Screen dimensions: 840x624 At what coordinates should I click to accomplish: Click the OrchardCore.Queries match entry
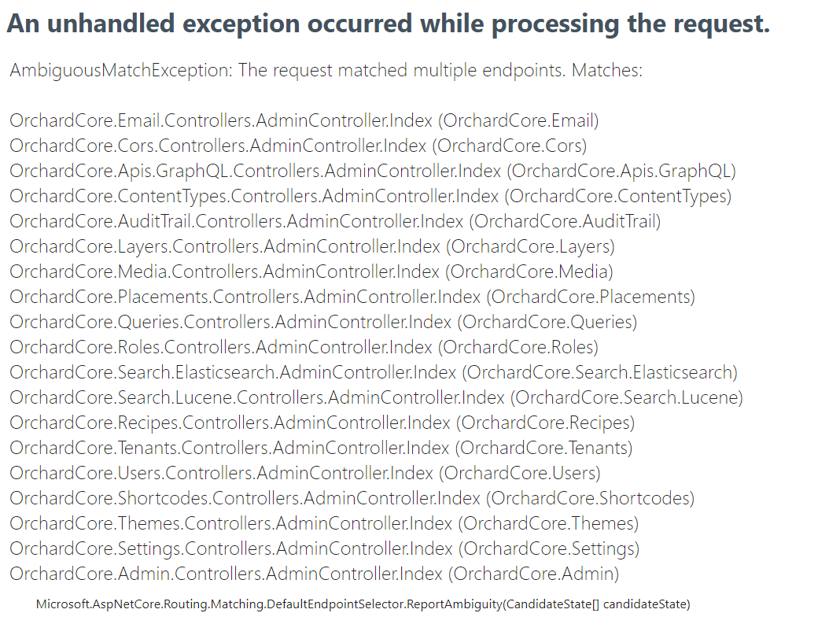(x=323, y=323)
